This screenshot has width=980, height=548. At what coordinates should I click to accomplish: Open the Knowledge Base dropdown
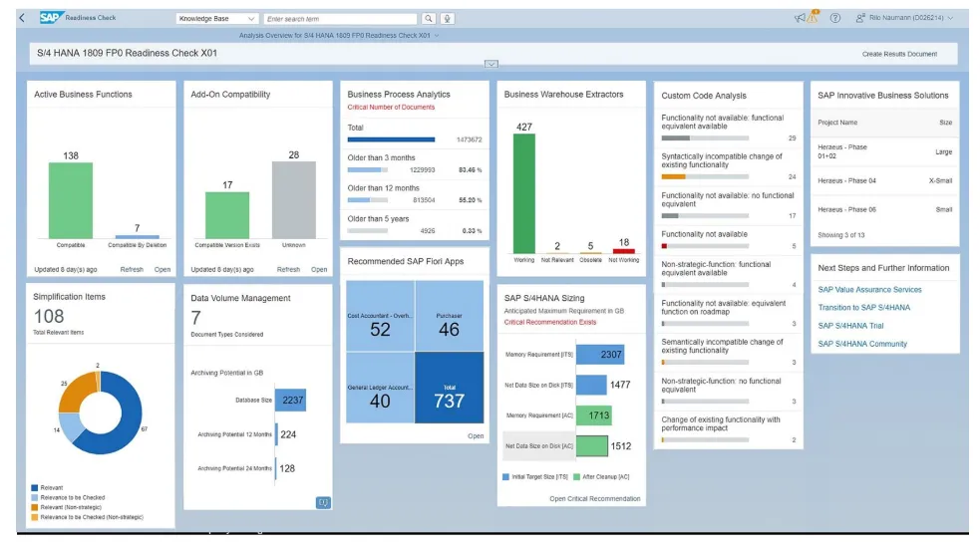(x=216, y=18)
